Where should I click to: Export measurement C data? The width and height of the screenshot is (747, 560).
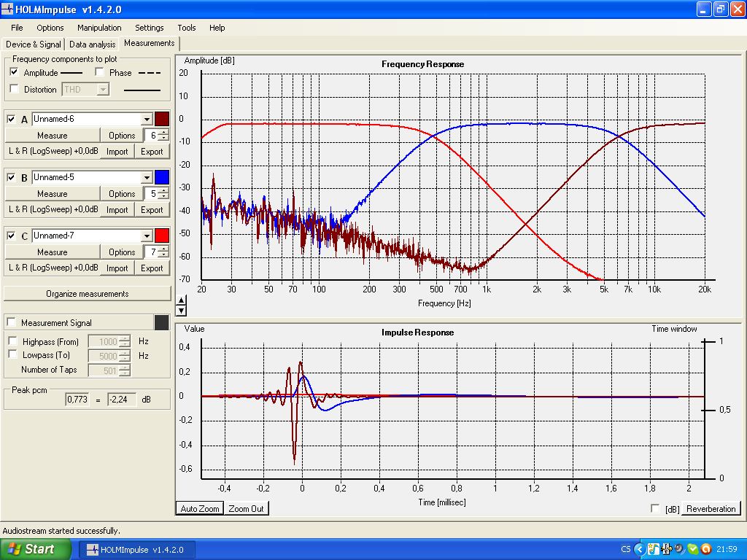click(x=152, y=268)
